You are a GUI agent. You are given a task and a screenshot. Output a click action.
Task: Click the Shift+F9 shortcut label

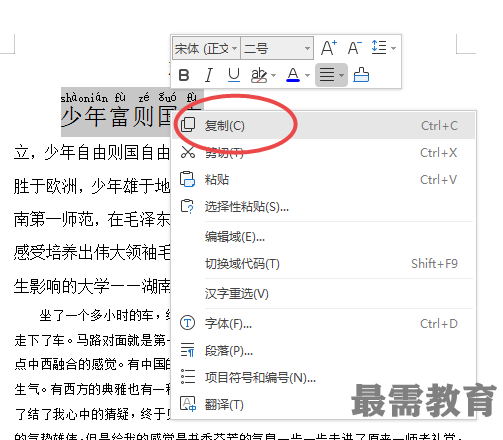[x=434, y=264]
